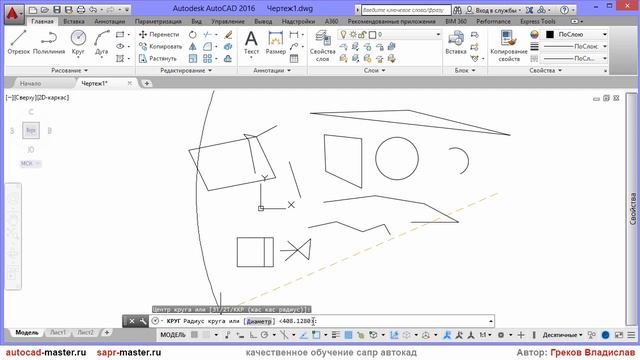The height and width of the screenshot is (360, 640).
Task: Toggle polar tracking in status bar
Action: [264, 335]
